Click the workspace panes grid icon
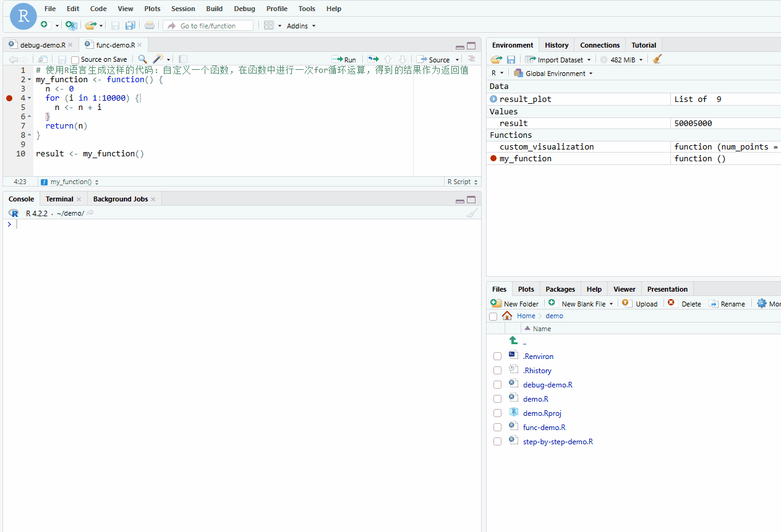 (269, 25)
